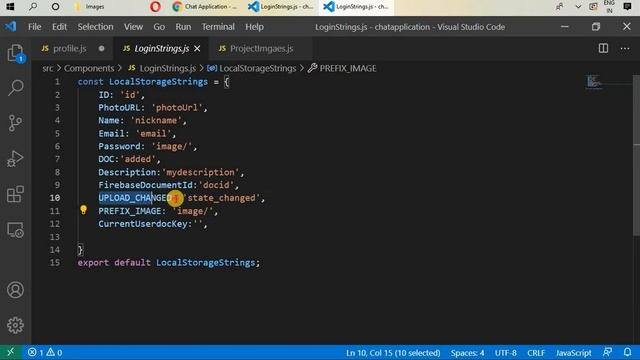The image size is (640, 360).
Task: Close the LoginStrings.js tab
Action: (x=197, y=49)
